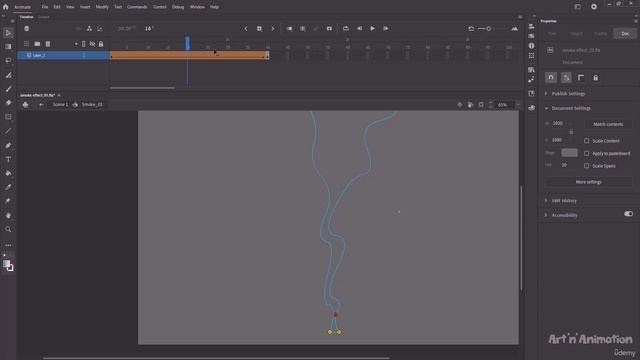Click the Match contents button

pos(608,124)
